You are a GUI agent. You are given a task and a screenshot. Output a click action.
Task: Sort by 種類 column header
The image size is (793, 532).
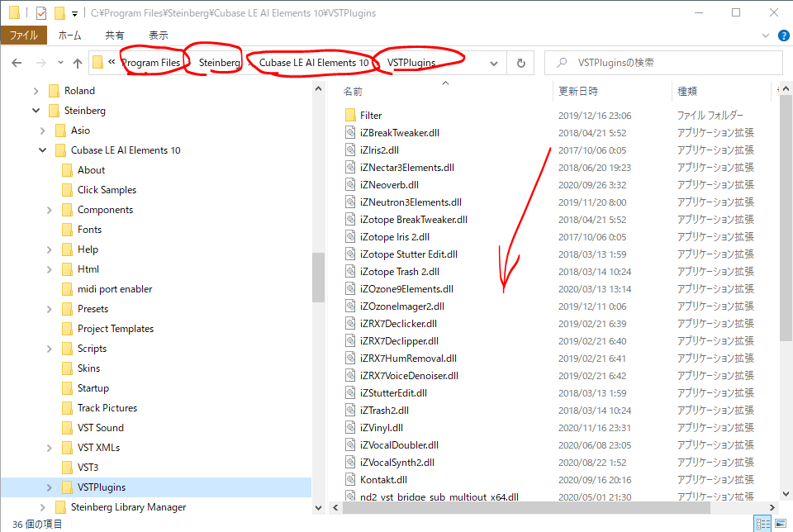pyautogui.click(x=687, y=92)
